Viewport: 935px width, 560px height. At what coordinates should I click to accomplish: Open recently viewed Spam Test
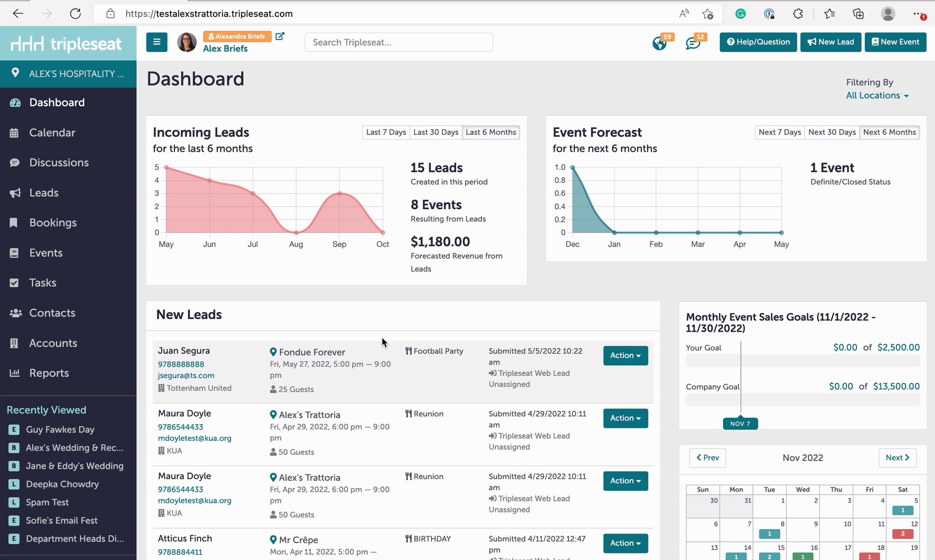(47, 502)
